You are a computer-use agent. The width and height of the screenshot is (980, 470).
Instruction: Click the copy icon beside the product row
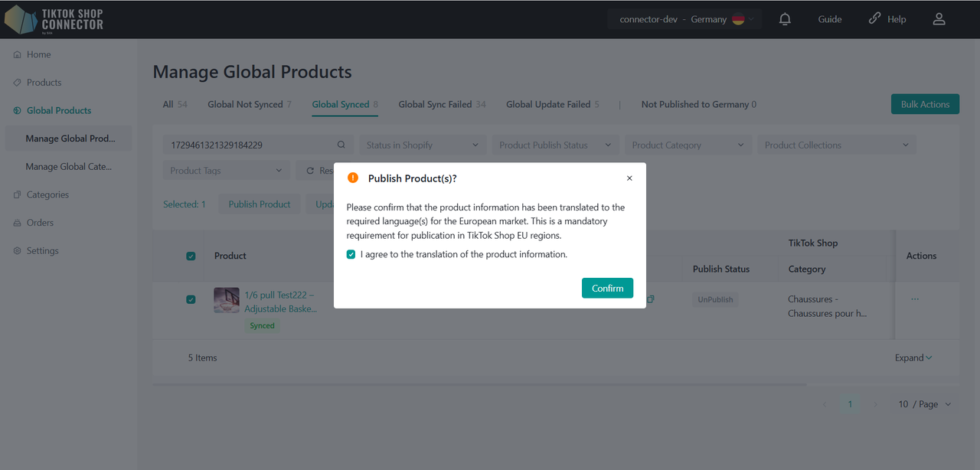click(x=650, y=299)
